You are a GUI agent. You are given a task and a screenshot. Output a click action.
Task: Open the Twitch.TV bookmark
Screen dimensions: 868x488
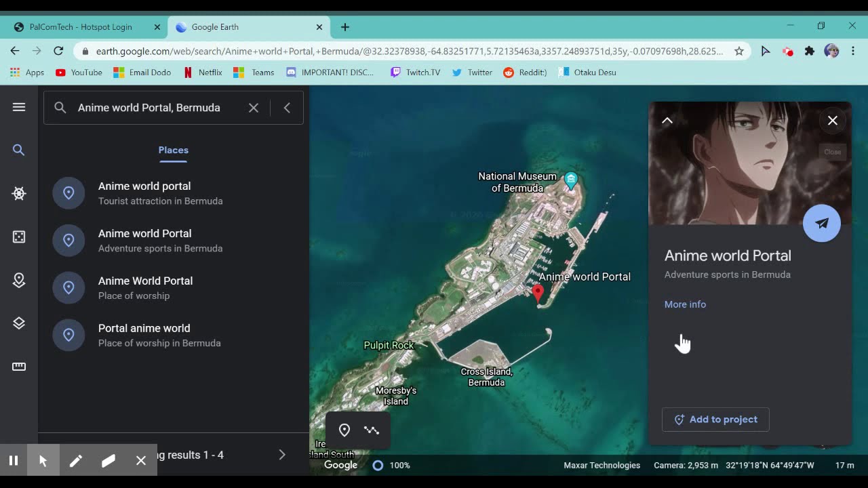[415, 73]
